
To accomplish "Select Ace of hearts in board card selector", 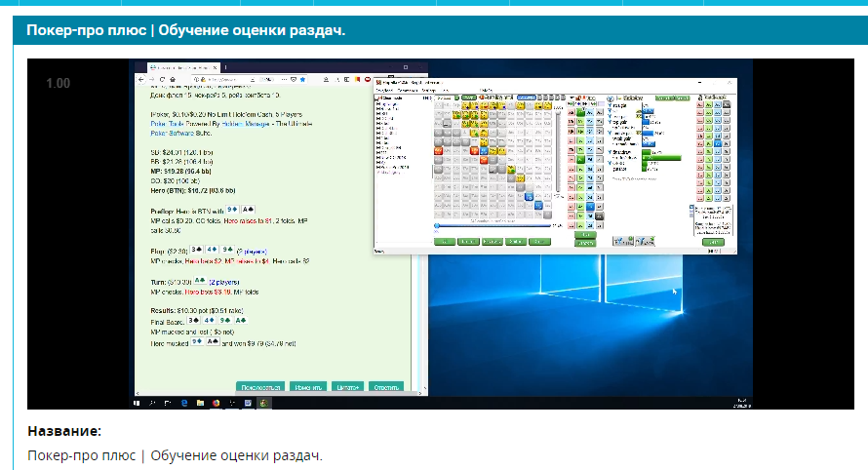I will 572,112.
